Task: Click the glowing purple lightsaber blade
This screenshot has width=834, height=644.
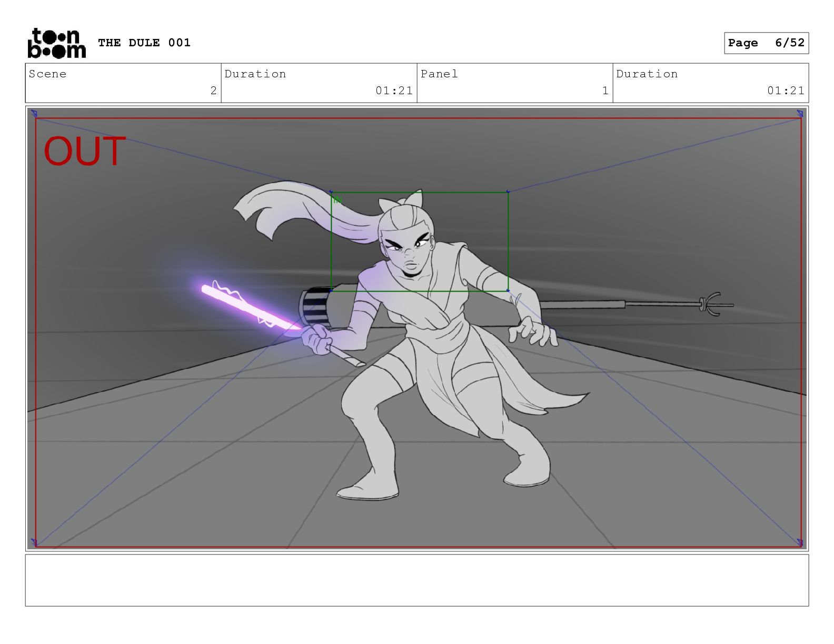Action: pos(252,308)
